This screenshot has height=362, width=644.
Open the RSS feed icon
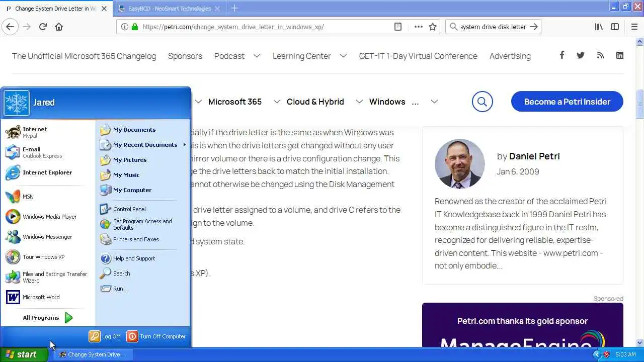coord(600,55)
